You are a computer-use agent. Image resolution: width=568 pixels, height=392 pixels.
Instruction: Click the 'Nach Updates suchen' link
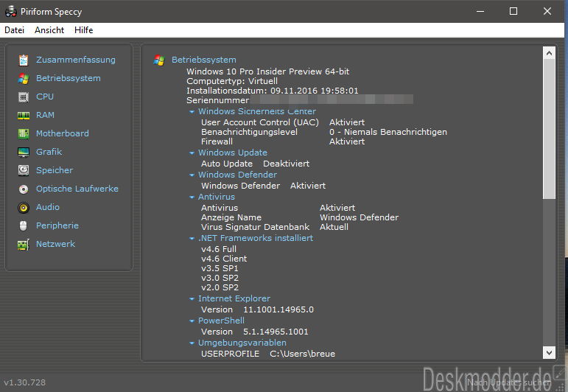tap(508, 382)
